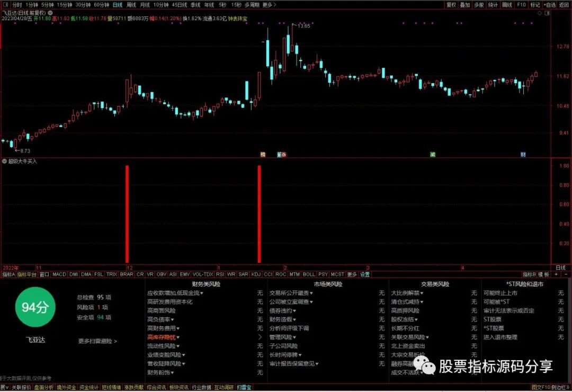Image resolution: width=572 pixels, height=392 pixels.
Task: Expand 交易所公开谴责 item
Action: pyautogui.click(x=291, y=293)
